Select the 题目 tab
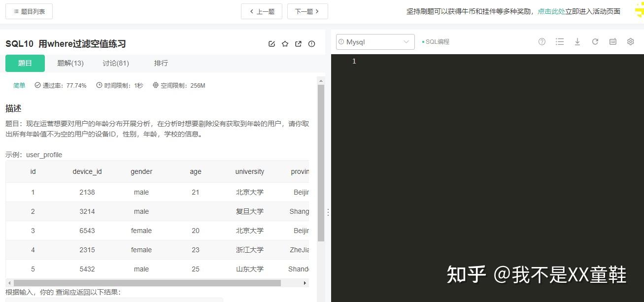 pos(25,63)
